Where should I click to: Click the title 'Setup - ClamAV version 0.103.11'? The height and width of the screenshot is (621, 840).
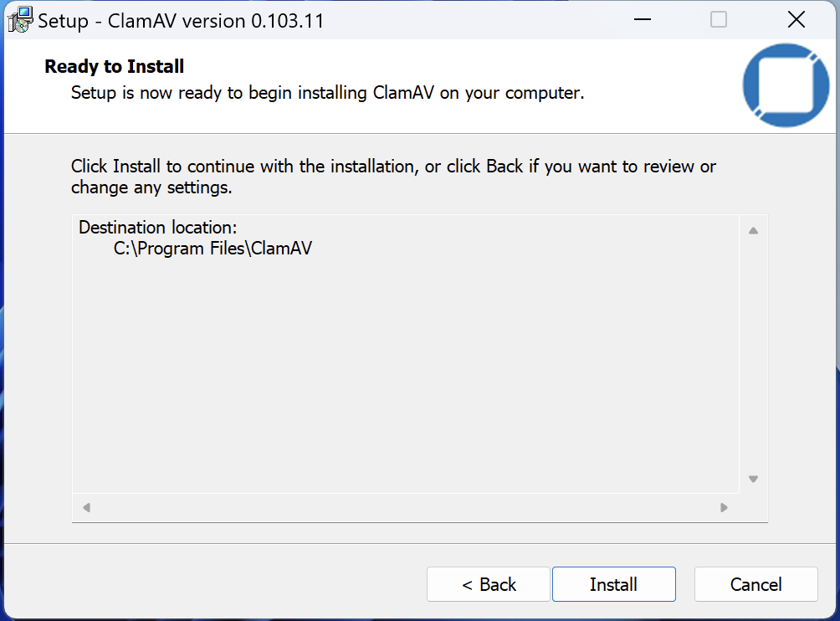click(x=181, y=21)
